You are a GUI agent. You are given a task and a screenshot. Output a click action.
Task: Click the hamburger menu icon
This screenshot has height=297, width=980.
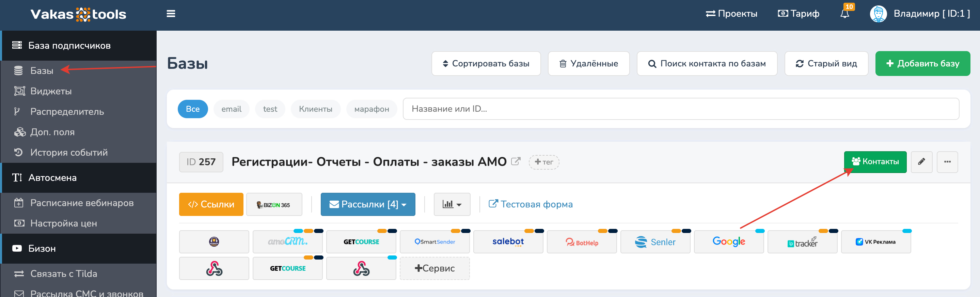(x=171, y=14)
